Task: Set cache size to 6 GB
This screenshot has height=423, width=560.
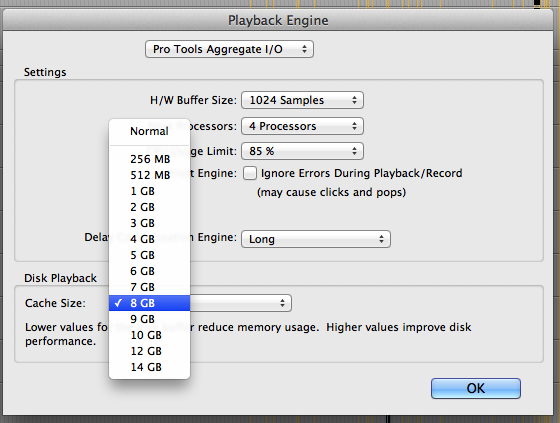Action: [149, 271]
